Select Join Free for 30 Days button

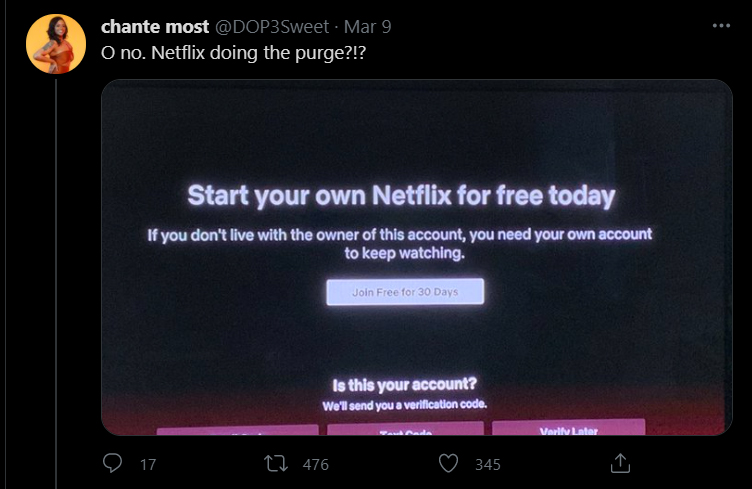405,291
